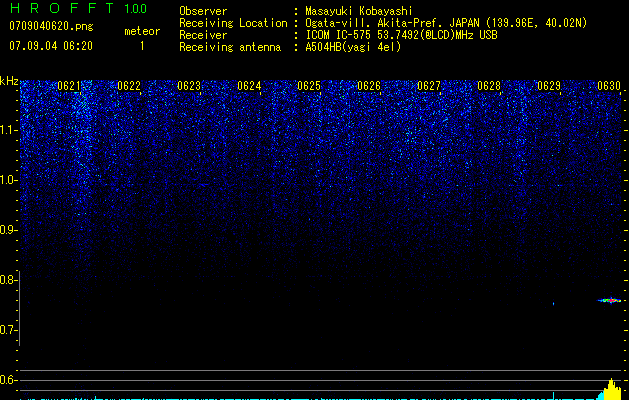The height and width of the screenshot is (400, 629).
Task: Select antenna text A504HB(yagi 4el)
Action: [x=353, y=47]
